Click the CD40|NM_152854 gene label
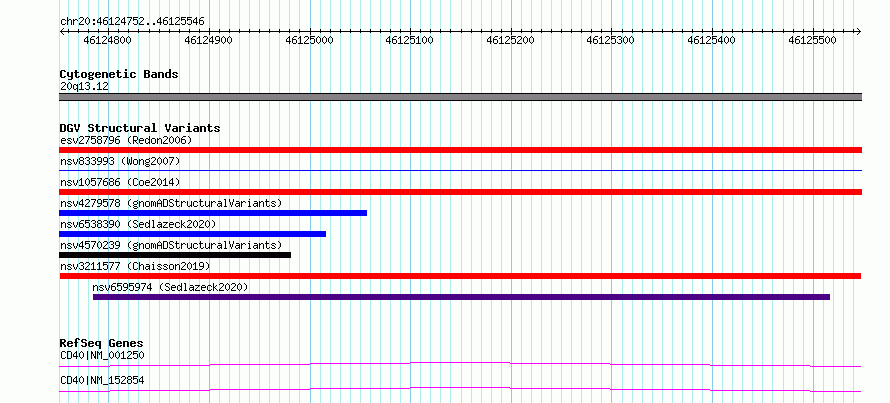 click(102, 380)
